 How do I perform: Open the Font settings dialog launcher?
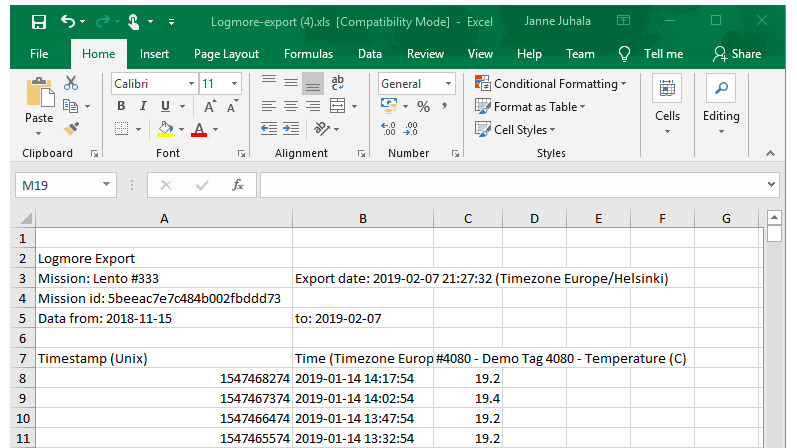click(241, 154)
